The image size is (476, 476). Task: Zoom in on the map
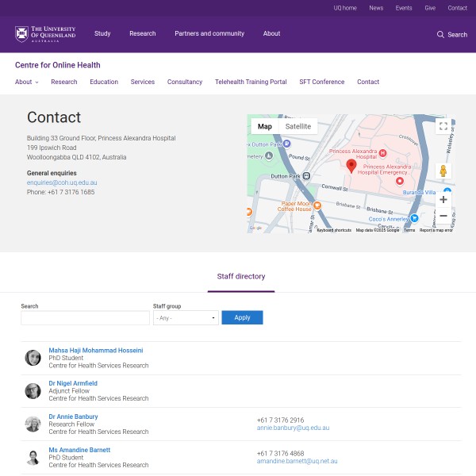click(x=443, y=199)
